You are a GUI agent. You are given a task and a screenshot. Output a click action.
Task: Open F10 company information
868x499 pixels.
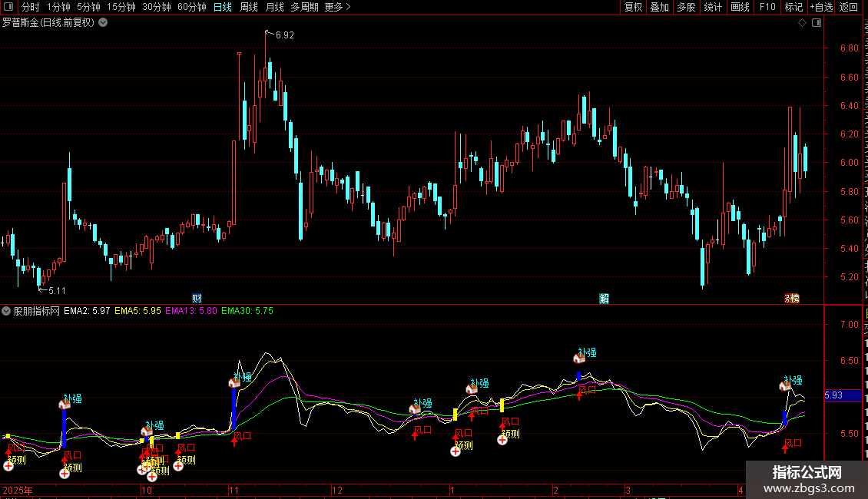point(767,7)
